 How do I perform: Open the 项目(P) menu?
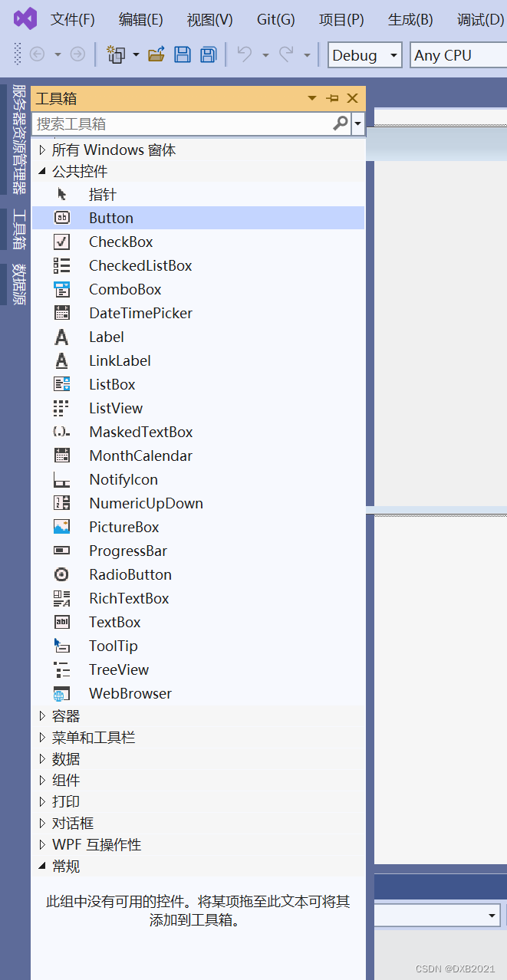pyautogui.click(x=341, y=20)
